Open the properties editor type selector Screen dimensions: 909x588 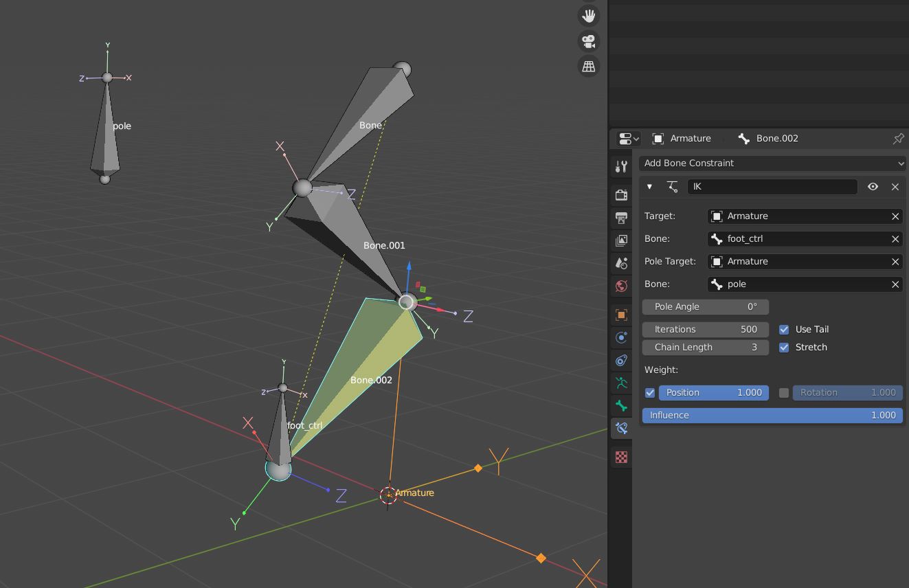pos(626,138)
